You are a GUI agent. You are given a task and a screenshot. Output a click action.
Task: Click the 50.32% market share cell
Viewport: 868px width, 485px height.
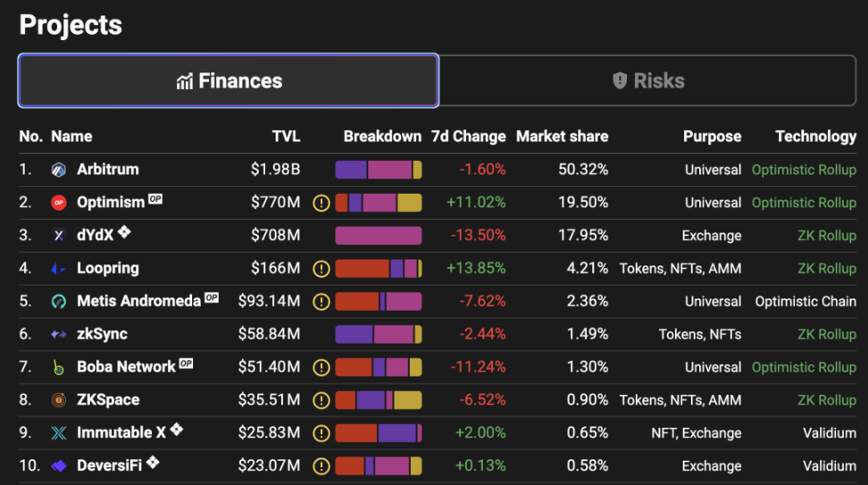[x=583, y=170]
